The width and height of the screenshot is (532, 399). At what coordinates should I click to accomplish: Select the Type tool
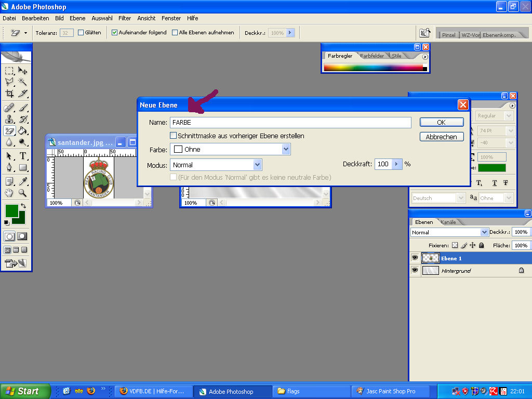pyautogui.click(x=23, y=156)
